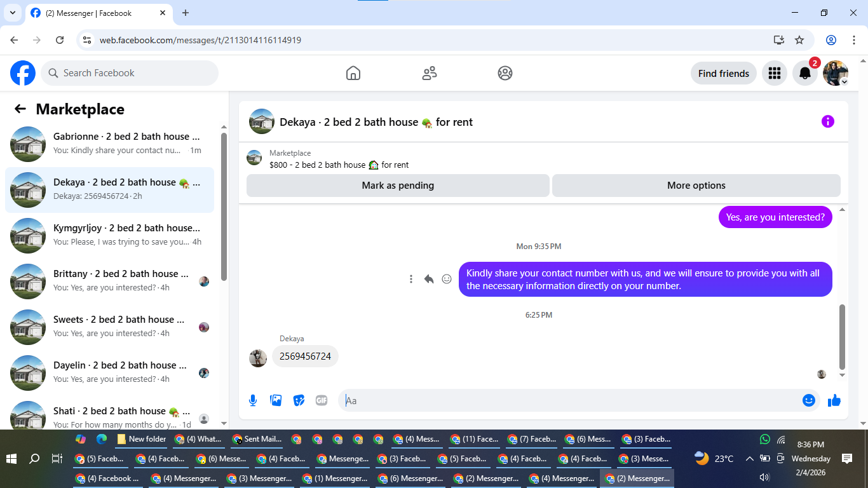Open Sweets conversation
The height and width of the screenshot is (488, 868).
click(x=109, y=327)
